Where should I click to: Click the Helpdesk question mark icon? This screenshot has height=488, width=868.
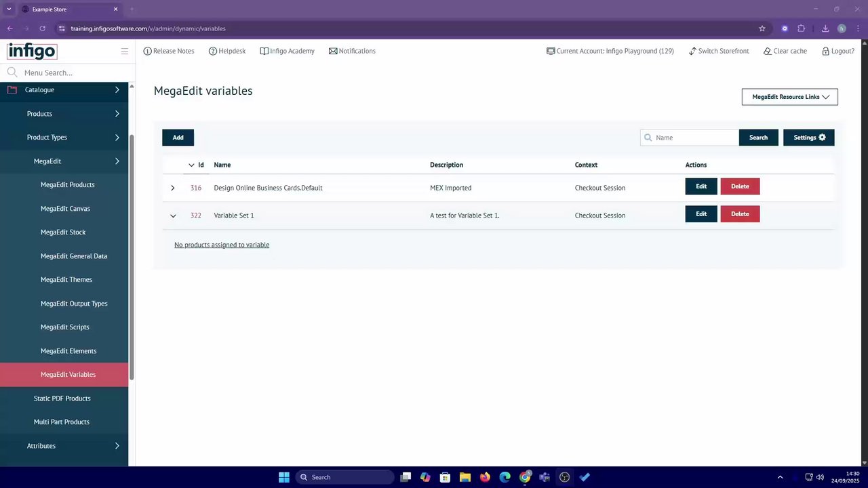213,51
